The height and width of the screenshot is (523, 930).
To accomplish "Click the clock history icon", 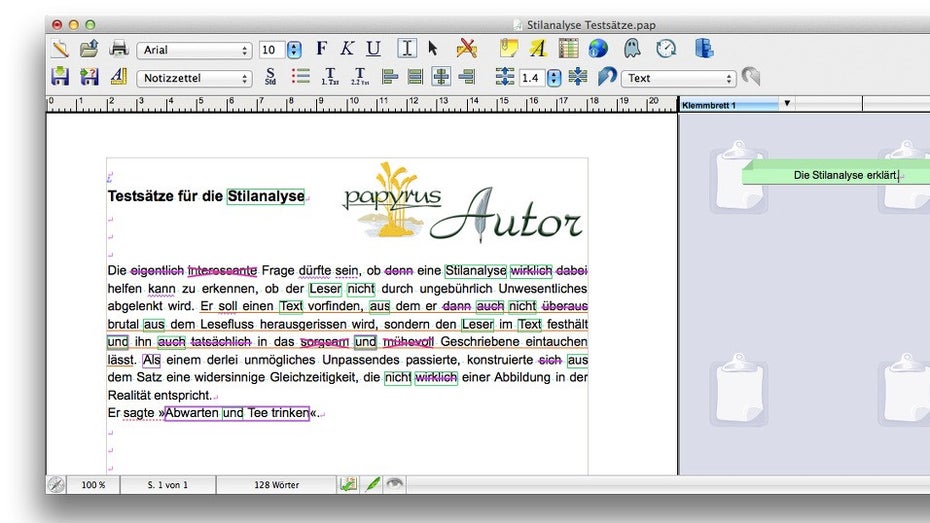I will click(x=666, y=48).
